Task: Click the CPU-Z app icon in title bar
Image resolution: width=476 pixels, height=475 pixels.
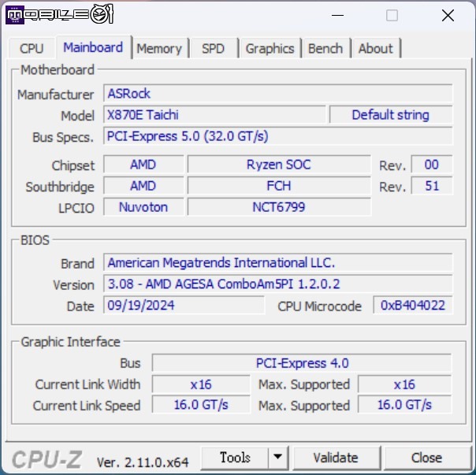Action: click(15, 14)
